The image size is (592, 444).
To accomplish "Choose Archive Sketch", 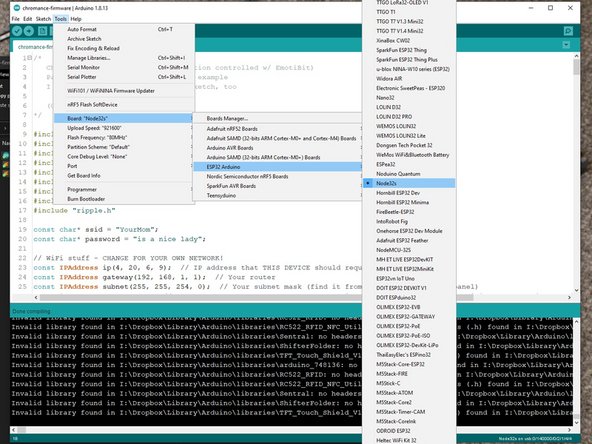I will coord(124,39).
